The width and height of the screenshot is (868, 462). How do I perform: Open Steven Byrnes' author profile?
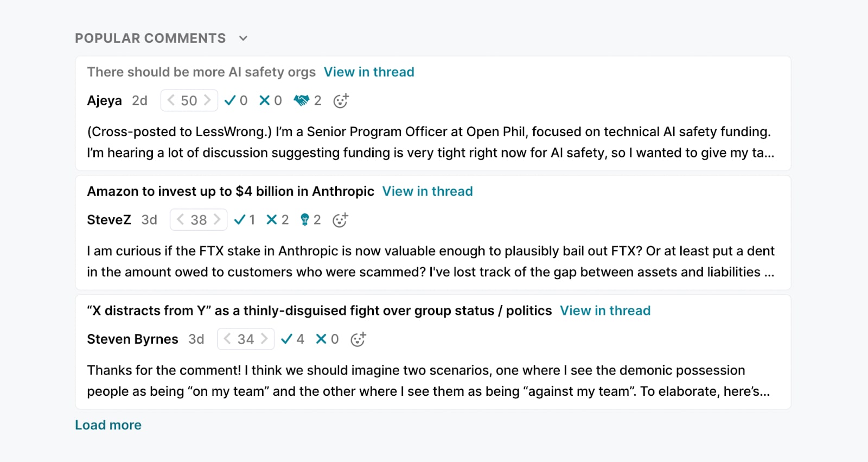point(132,339)
